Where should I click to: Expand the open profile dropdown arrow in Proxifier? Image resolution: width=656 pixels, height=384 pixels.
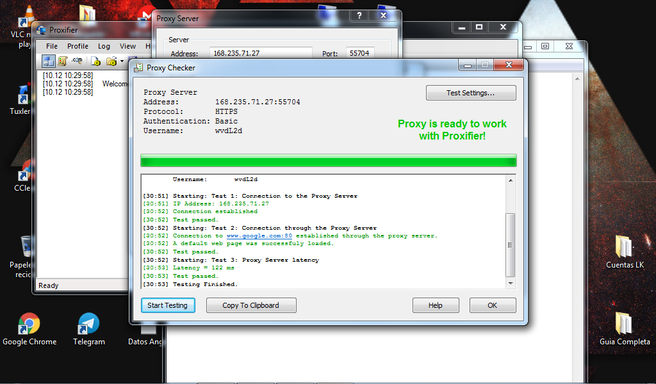click(x=122, y=61)
